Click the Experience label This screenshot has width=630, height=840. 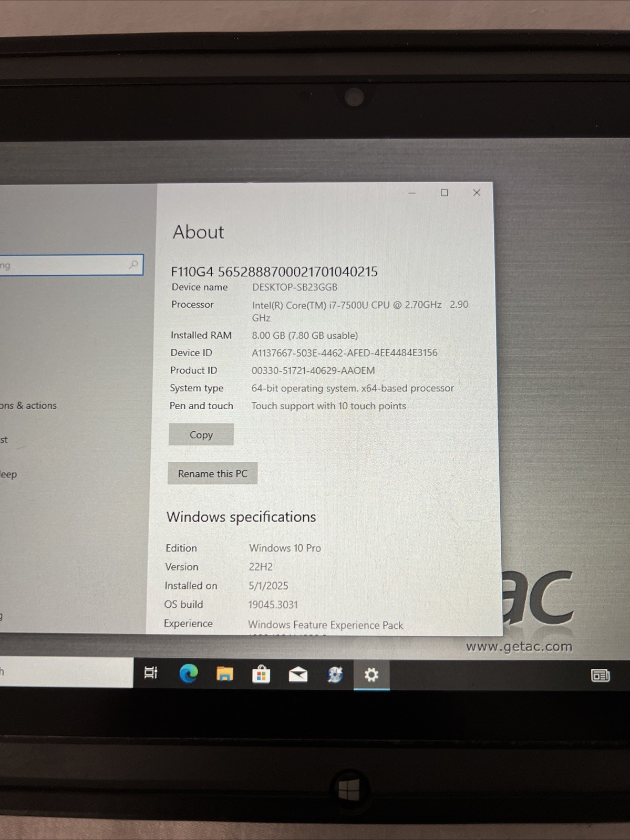[188, 624]
